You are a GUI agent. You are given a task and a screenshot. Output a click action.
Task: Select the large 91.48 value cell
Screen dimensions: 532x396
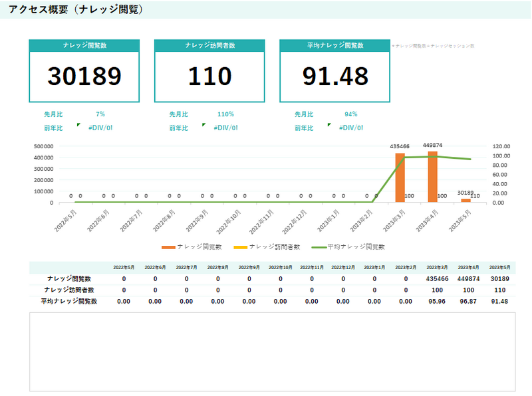(x=334, y=76)
